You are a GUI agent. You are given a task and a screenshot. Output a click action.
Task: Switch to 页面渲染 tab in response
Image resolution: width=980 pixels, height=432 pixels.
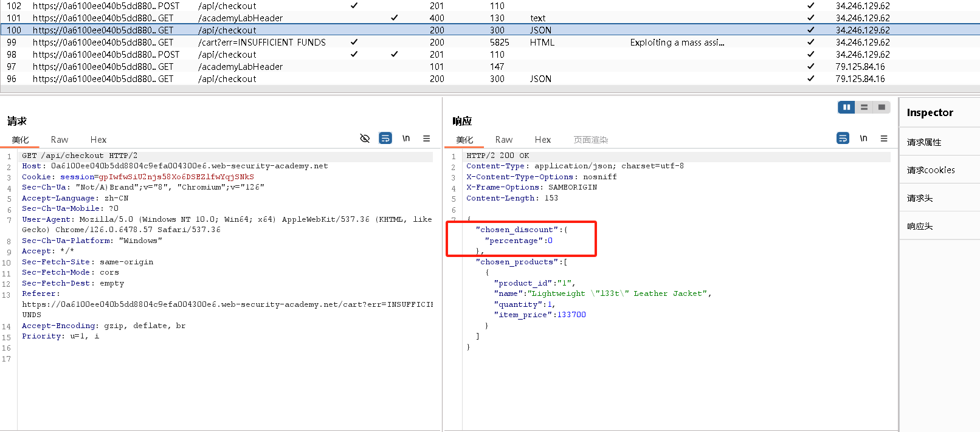coord(590,140)
